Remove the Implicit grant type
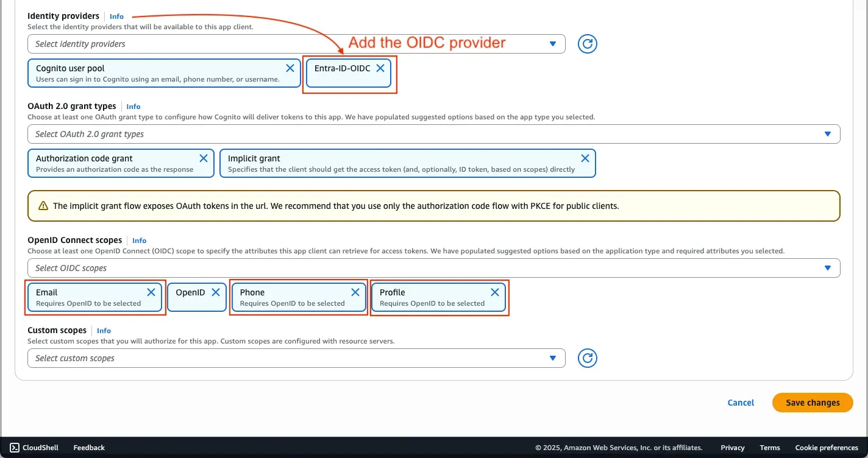Screen dimensions: 868x458 [x=585, y=158]
